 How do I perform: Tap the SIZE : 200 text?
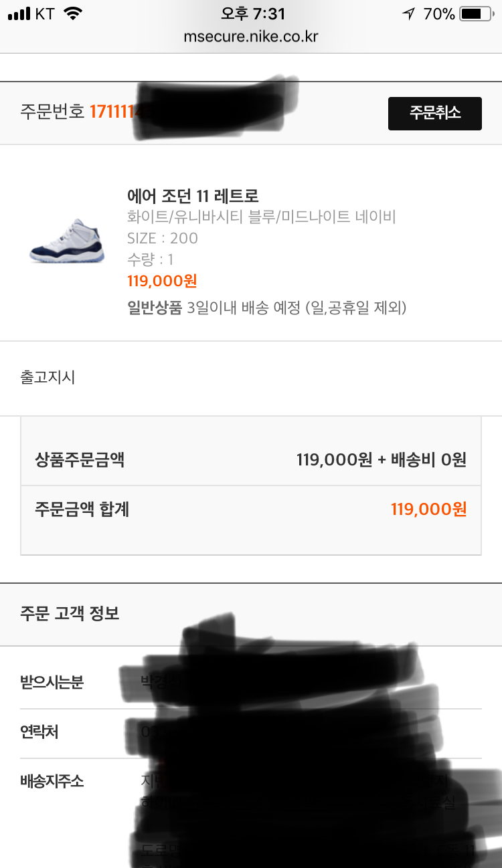163,238
